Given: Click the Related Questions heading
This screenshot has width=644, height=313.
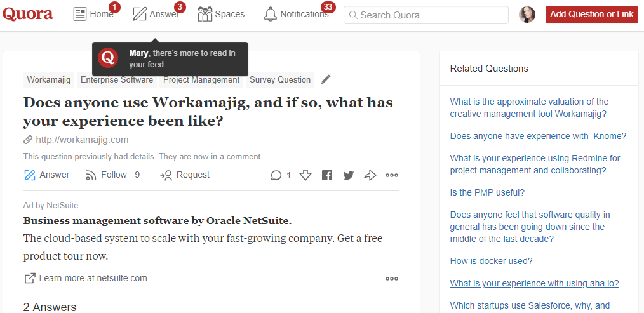Looking at the screenshot, I should [x=489, y=68].
